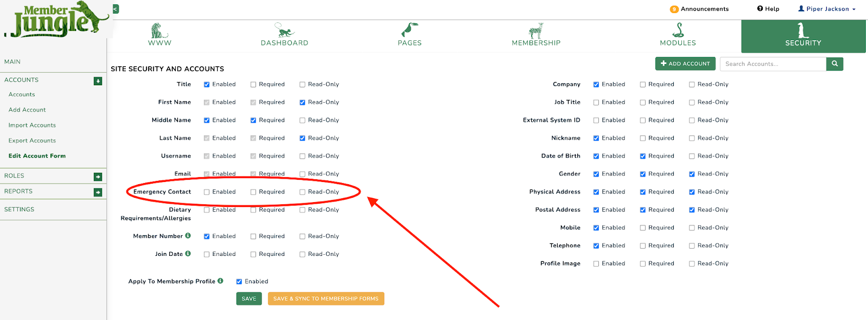Open Settings in sidebar
The image size is (868, 320).
19,209
